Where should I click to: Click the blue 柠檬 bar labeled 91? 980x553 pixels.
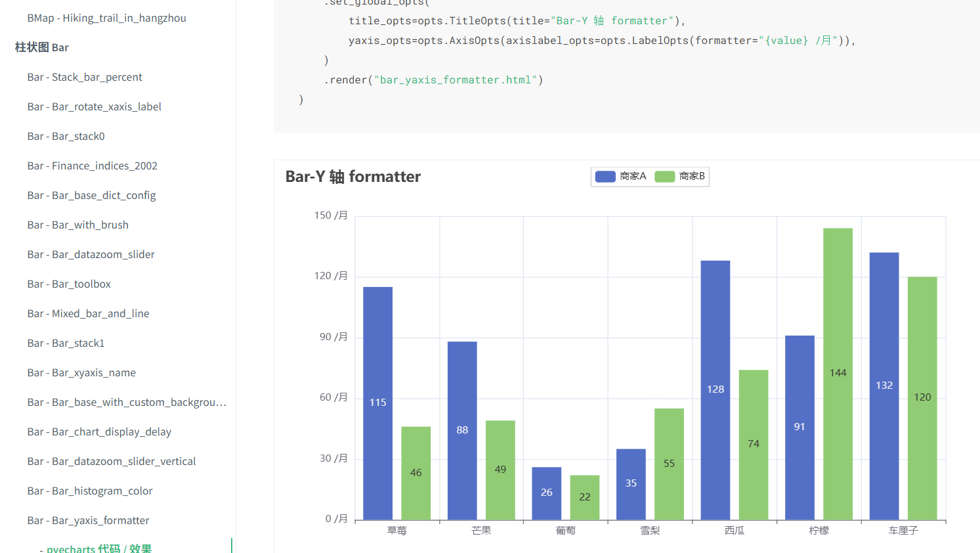point(799,428)
